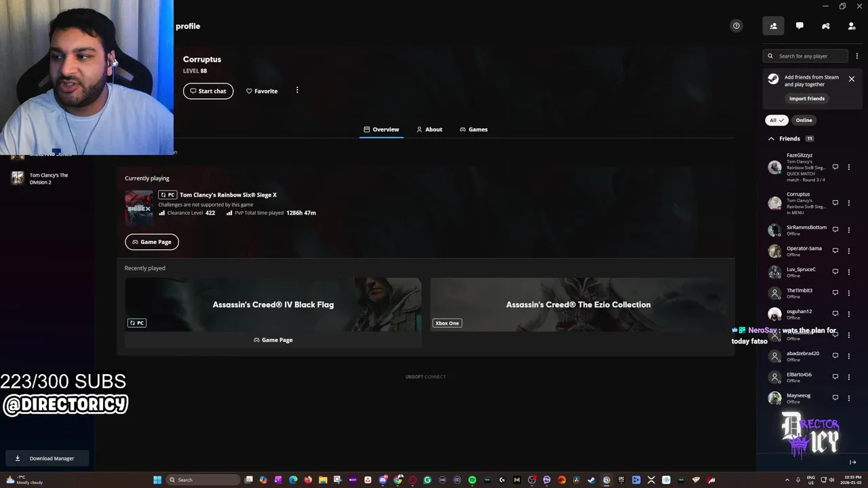
Task: Filter friends by Online only
Action: tap(804, 120)
